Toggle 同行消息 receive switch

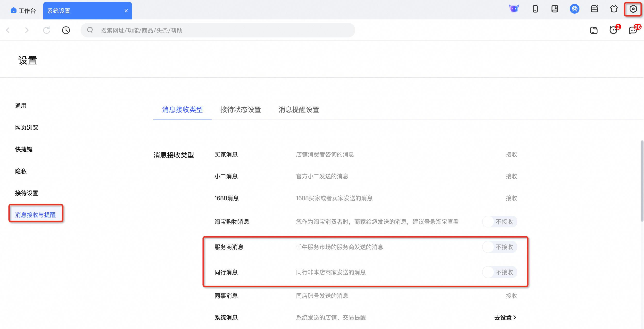coord(499,272)
